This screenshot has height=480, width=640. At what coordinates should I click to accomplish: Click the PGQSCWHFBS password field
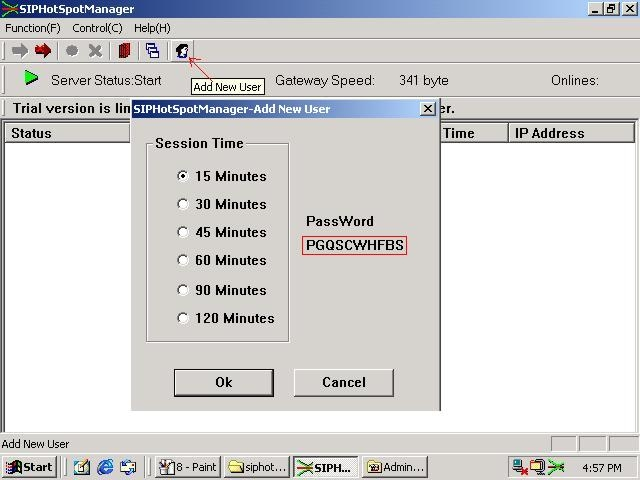tap(354, 245)
